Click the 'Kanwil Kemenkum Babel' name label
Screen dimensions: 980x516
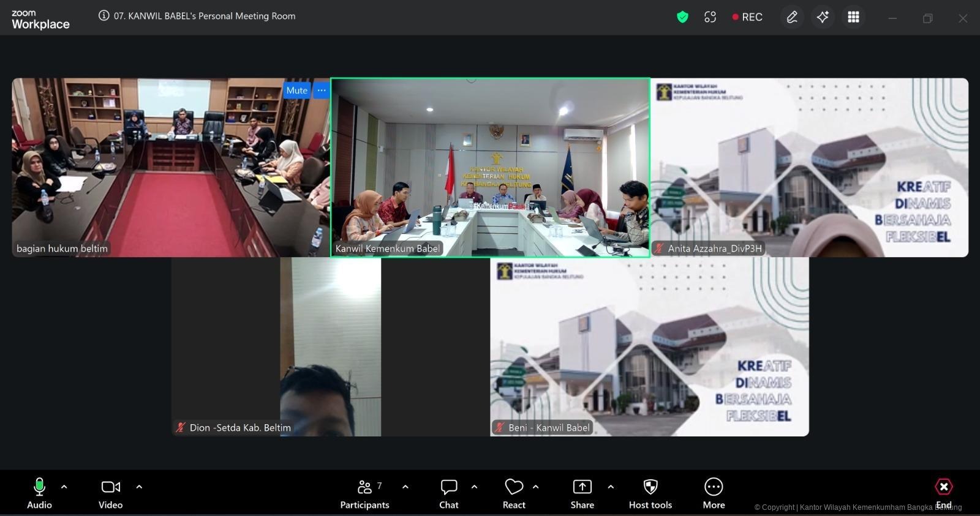pos(388,249)
